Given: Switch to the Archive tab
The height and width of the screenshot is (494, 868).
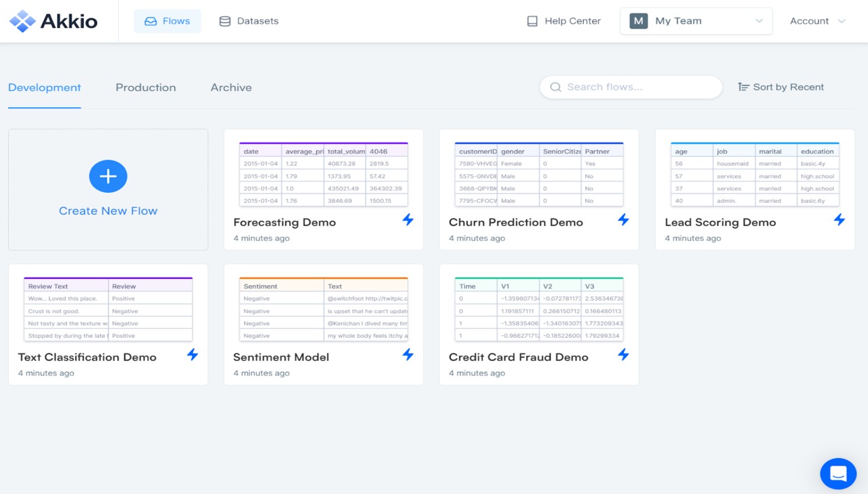Looking at the screenshot, I should (x=231, y=88).
